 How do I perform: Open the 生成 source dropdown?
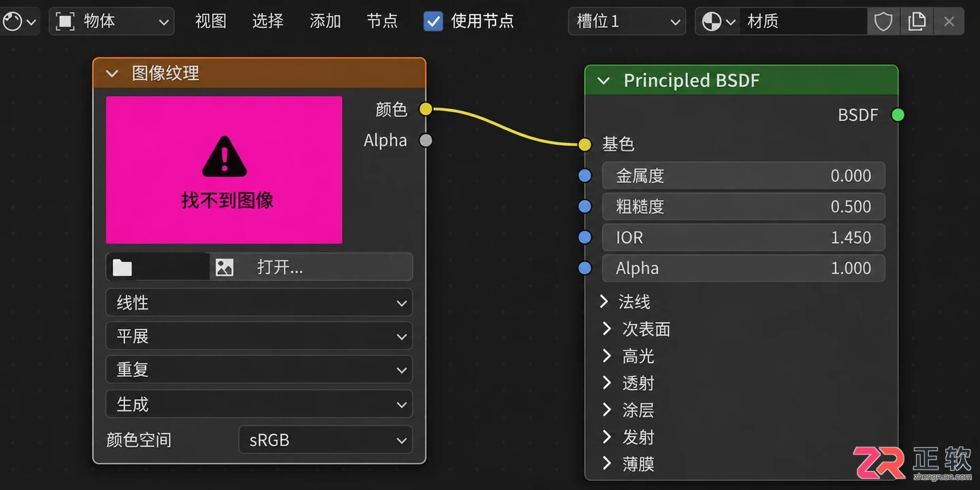click(259, 404)
